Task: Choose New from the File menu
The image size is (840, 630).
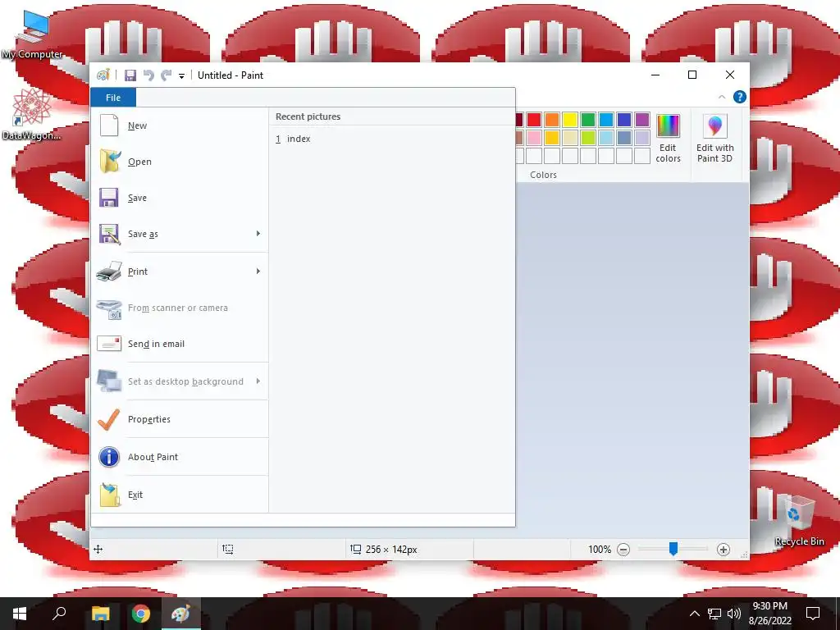Action: pos(180,126)
